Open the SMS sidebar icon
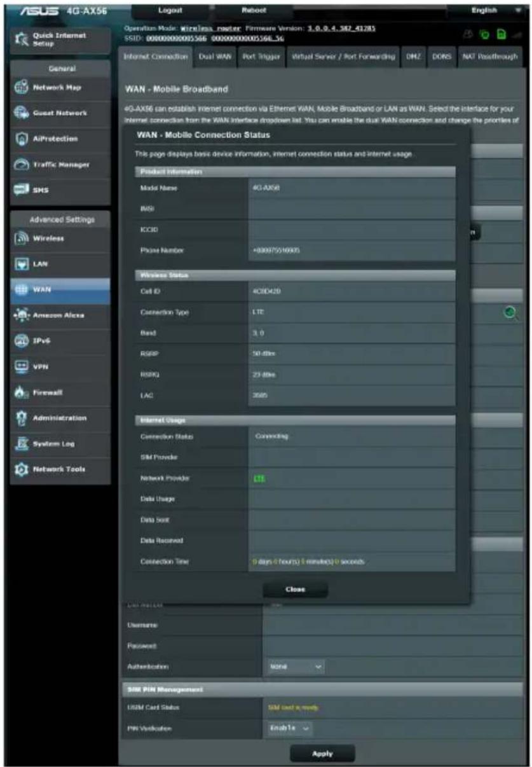 [x=20, y=190]
